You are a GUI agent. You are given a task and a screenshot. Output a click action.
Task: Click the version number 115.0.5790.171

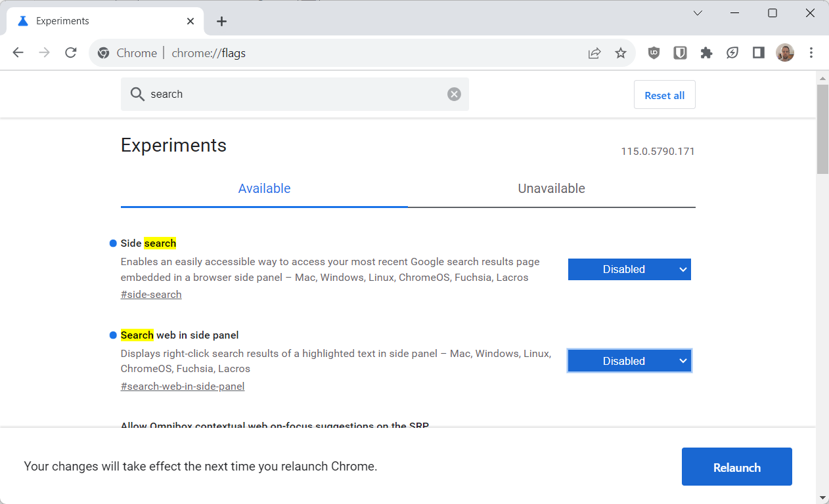coord(658,152)
